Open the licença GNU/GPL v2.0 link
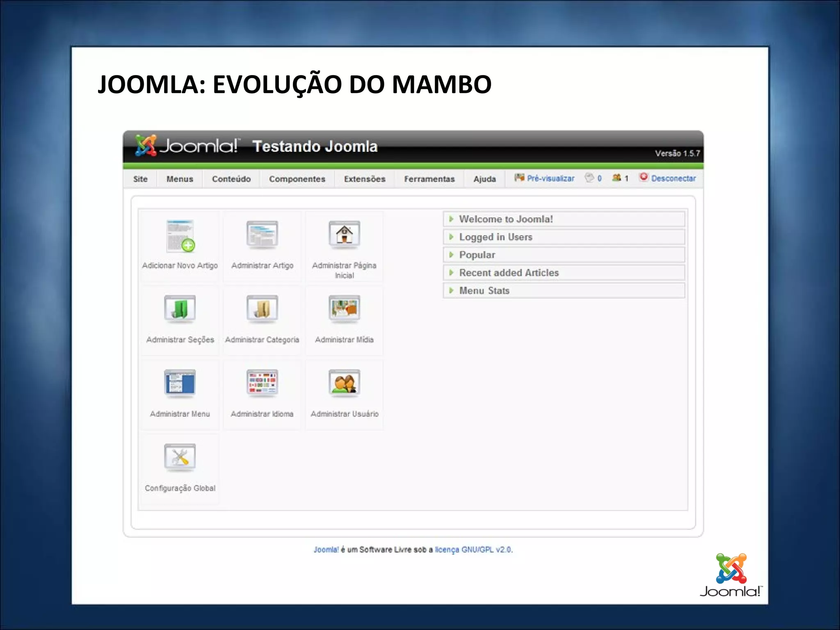840x630 pixels. click(x=474, y=550)
